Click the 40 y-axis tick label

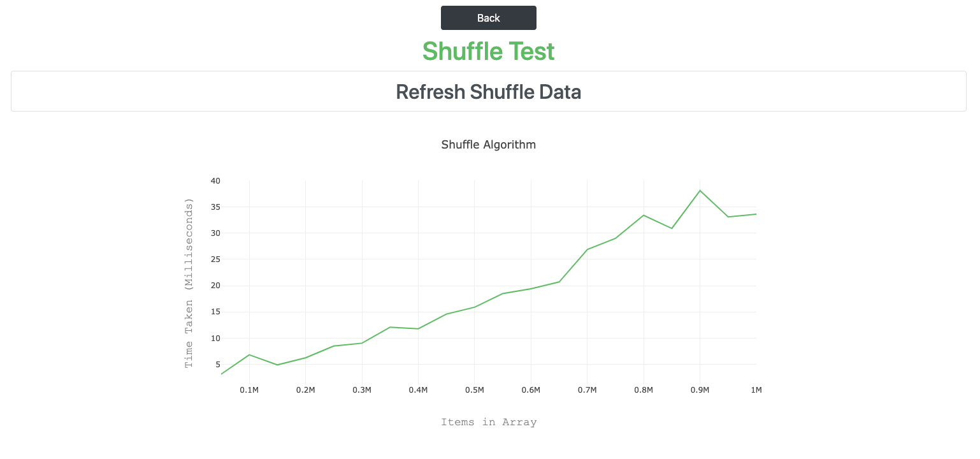[x=215, y=181]
